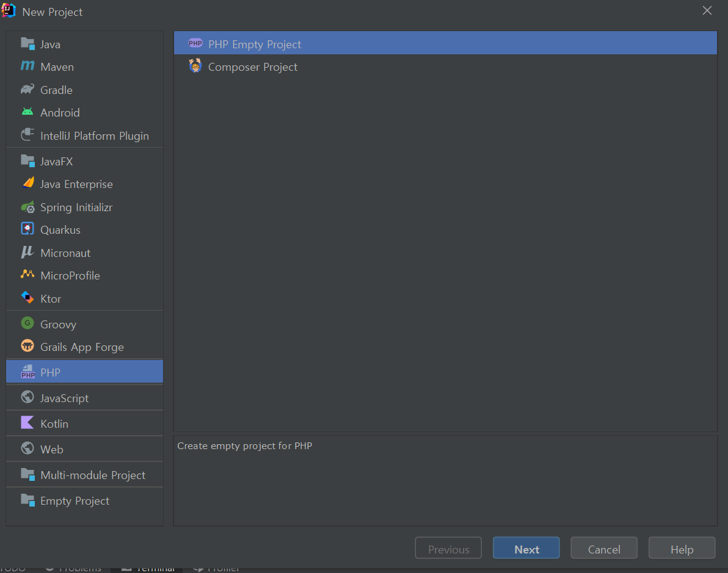Select 'IntelliJ Platform Plugin' label
The width and height of the screenshot is (728, 573).
[95, 136]
